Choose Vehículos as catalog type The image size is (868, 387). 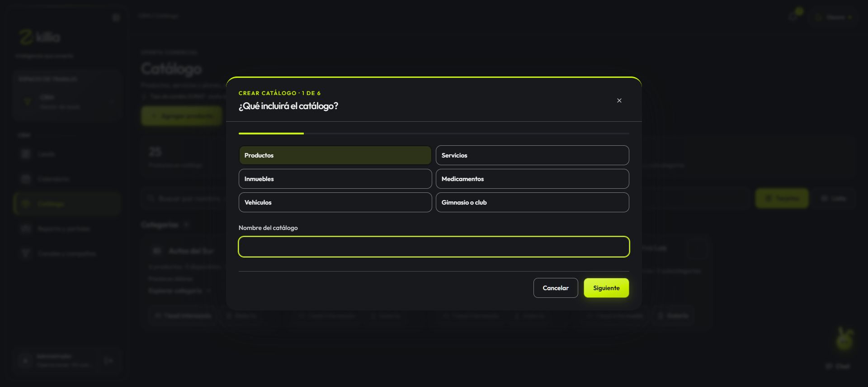click(335, 202)
